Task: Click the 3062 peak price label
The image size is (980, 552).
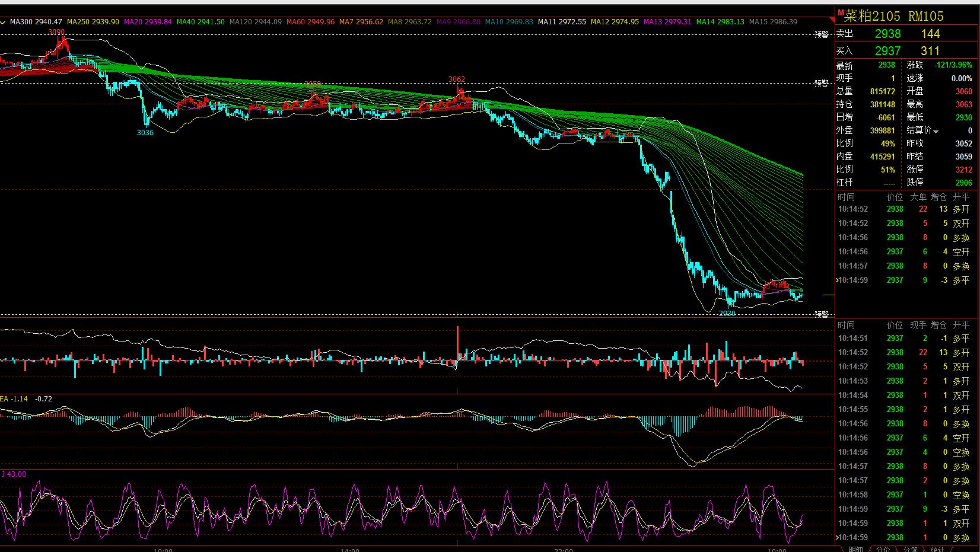Action: (457, 79)
